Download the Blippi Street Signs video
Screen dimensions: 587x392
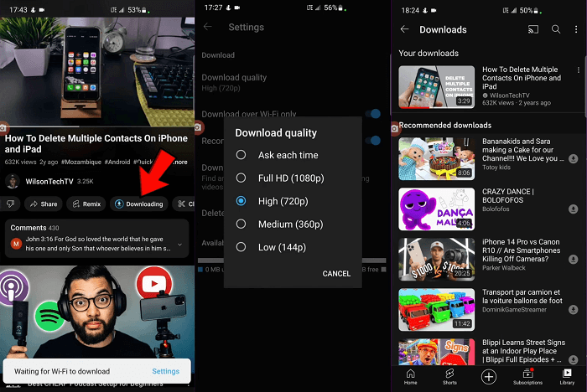click(x=573, y=359)
